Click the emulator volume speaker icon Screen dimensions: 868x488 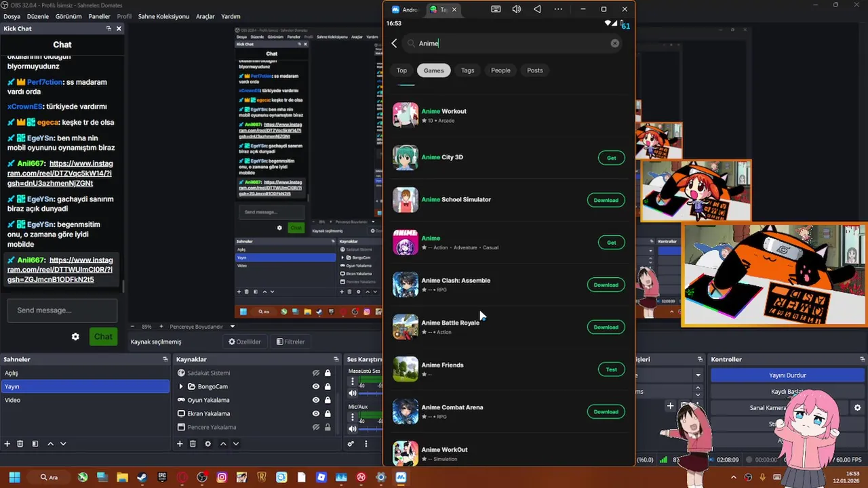(x=517, y=9)
